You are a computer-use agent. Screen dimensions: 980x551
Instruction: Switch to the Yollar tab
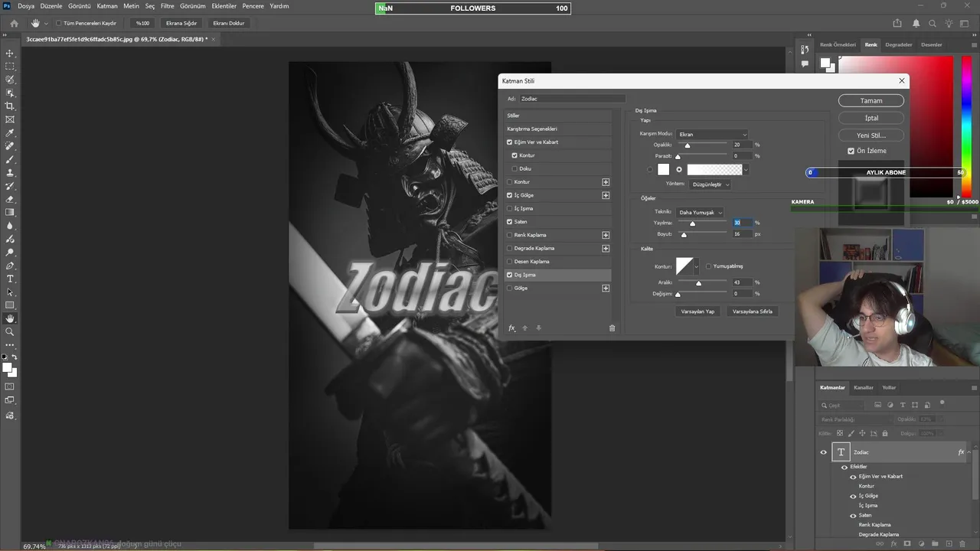point(889,387)
